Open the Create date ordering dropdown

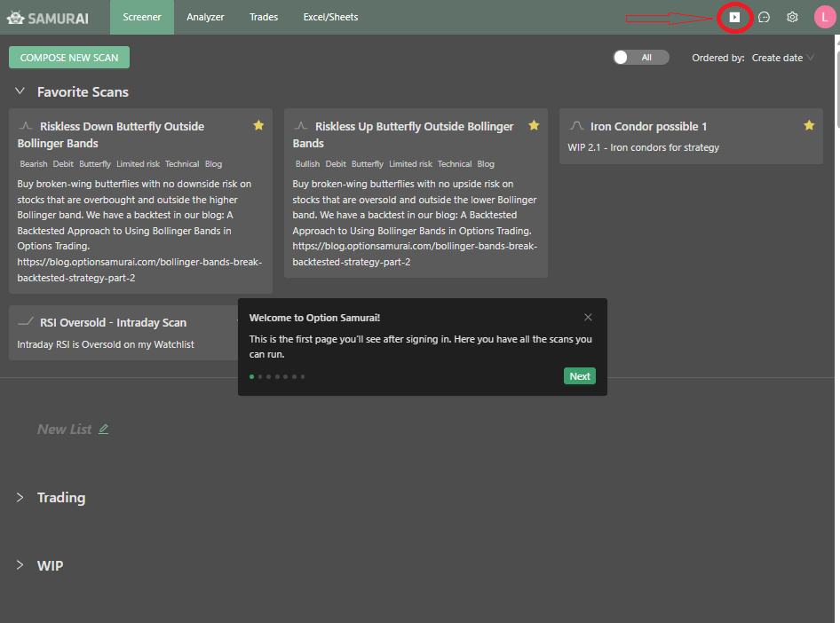(782, 58)
